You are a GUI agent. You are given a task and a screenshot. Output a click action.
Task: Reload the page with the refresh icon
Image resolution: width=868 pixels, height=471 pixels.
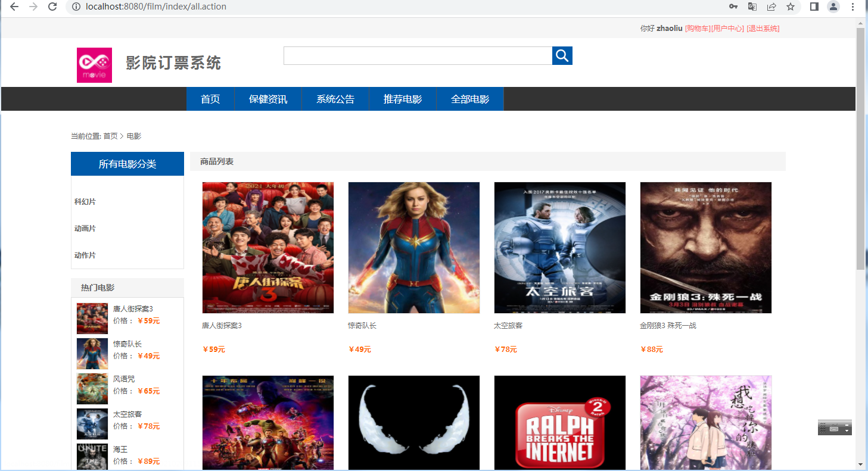tap(52, 7)
